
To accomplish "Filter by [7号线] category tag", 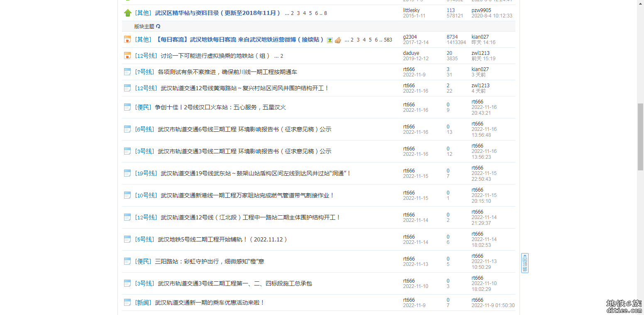I will (x=144, y=72).
